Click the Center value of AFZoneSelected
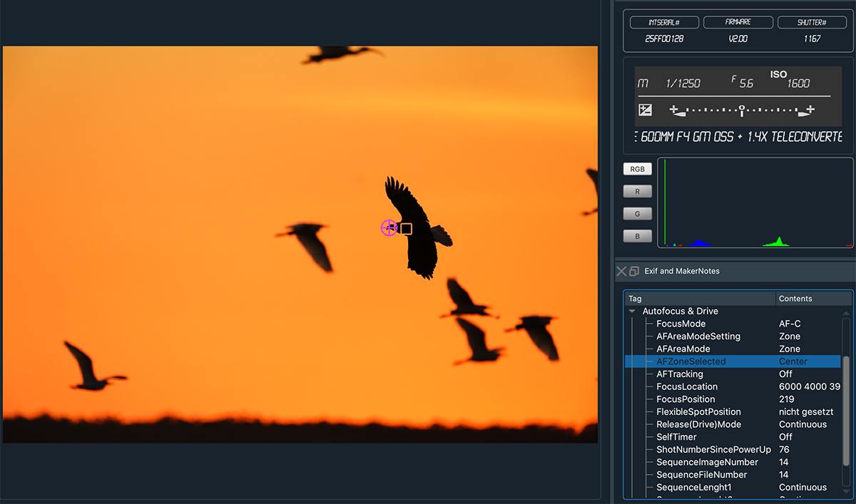Viewport: 856px width, 504px height. (x=793, y=361)
